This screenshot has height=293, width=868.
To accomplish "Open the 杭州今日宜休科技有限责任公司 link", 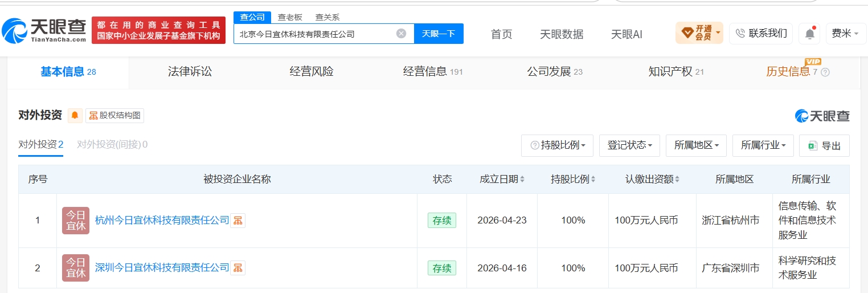I will coord(162,221).
